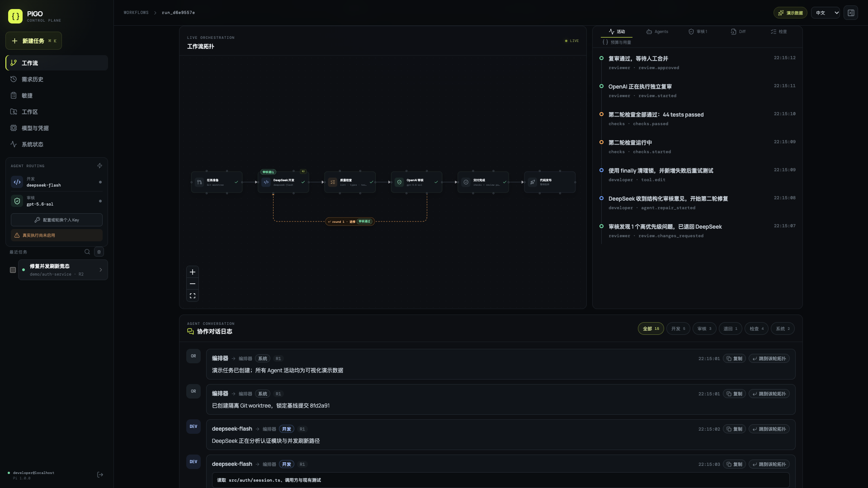Image resolution: width=868 pixels, height=488 pixels.
Task: Filter conversation log by 审核 3
Action: coord(704,328)
